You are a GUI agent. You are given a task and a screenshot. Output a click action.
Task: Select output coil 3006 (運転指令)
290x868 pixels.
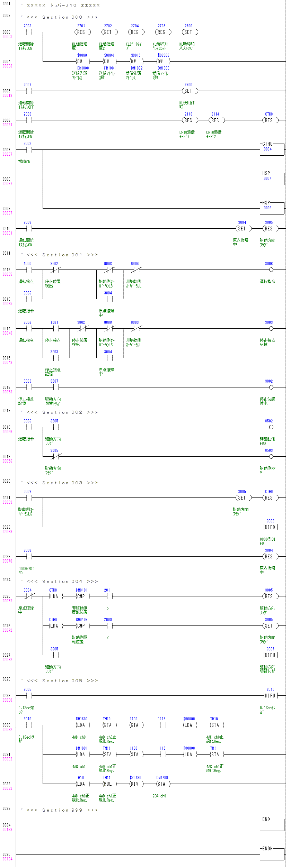(271, 270)
